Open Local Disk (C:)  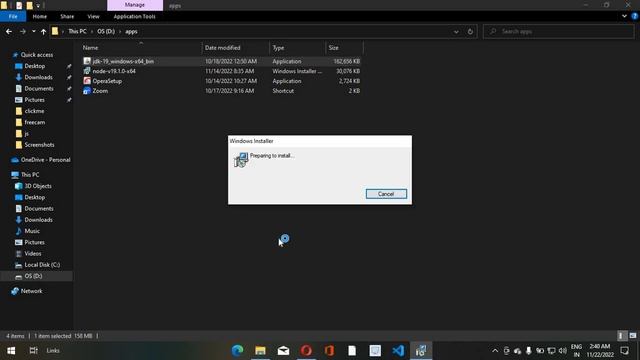coord(42,265)
